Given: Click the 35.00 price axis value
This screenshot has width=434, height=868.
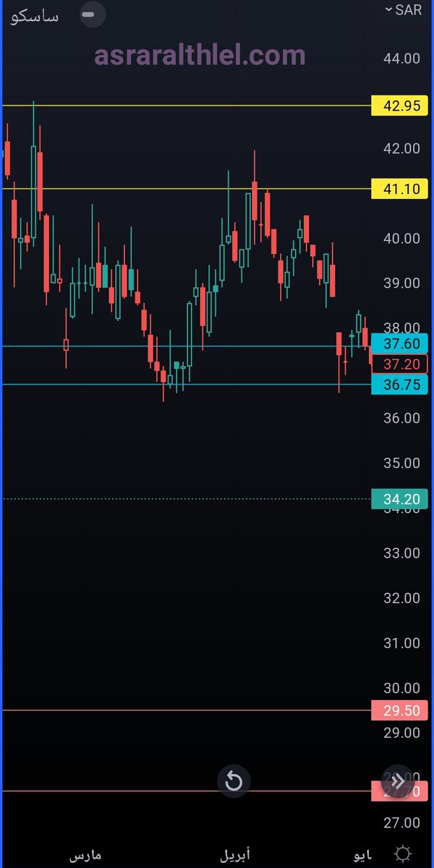Looking at the screenshot, I should (401, 463).
